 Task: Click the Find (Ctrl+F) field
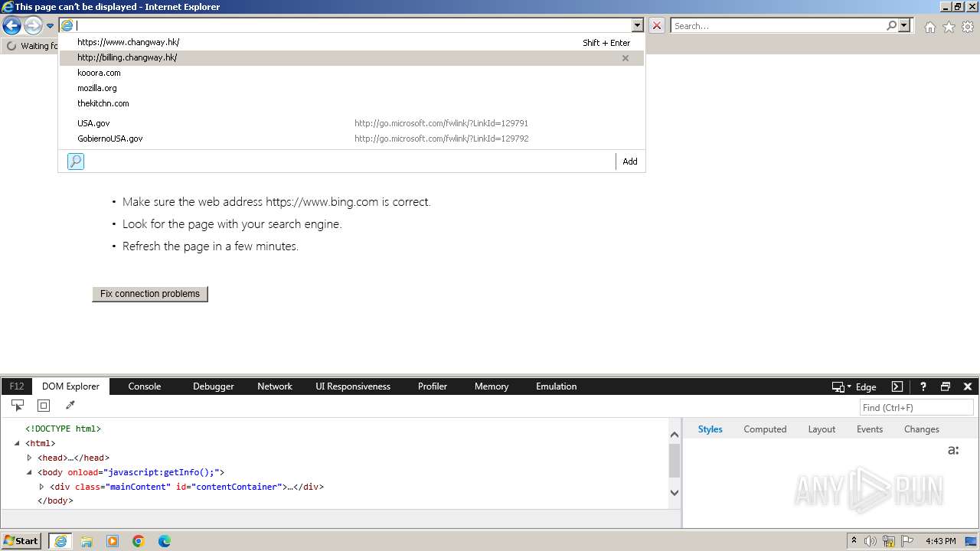click(x=916, y=408)
